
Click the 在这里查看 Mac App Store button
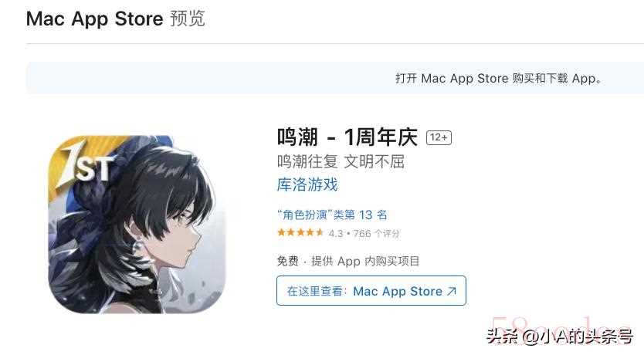(371, 291)
